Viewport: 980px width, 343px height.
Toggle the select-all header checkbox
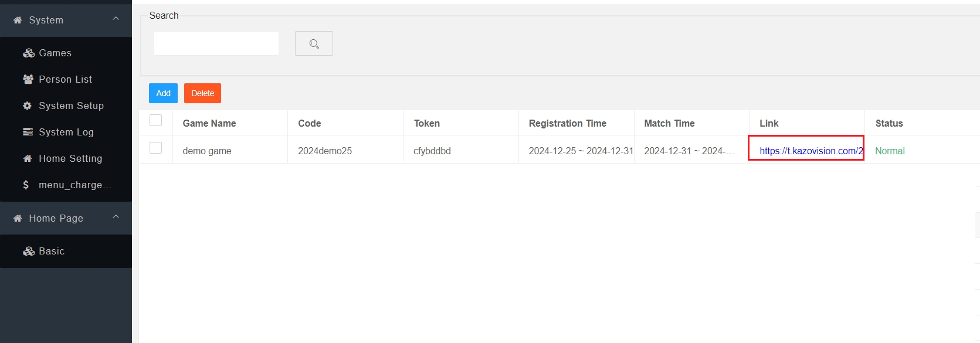[x=156, y=120]
